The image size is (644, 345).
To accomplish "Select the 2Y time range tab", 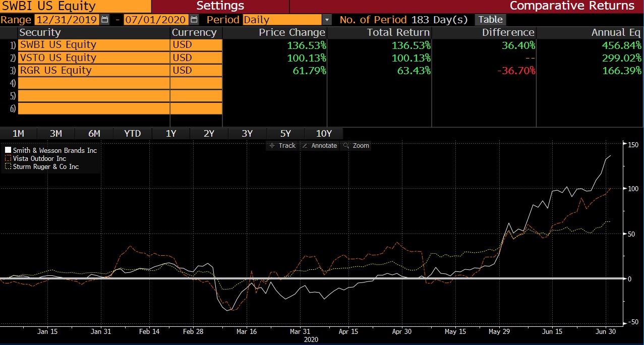I will [209, 134].
